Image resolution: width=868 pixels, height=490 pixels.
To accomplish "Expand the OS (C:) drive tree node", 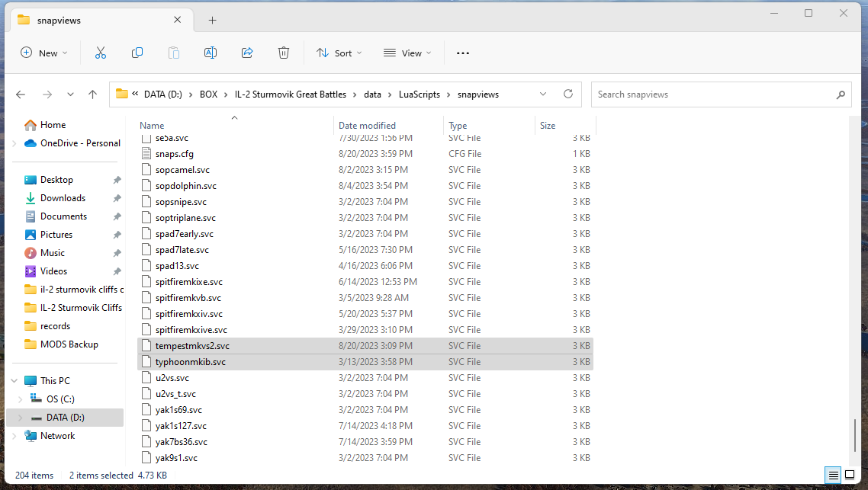I will (21, 399).
